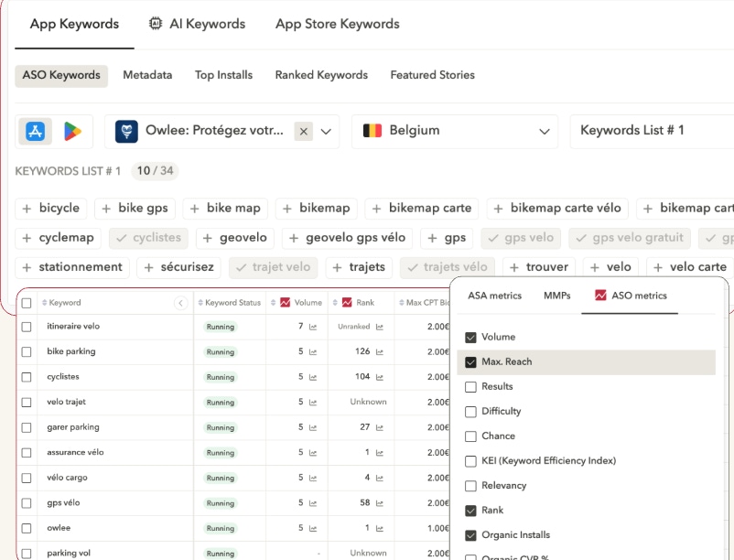This screenshot has width=734, height=560.
Task: Open the rank trend icon for cyclistes
Action: 380,376
